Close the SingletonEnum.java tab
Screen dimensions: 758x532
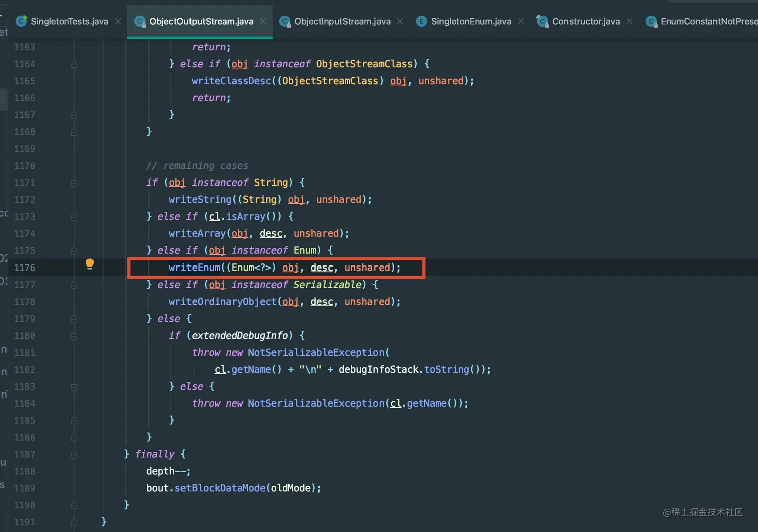tap(521, 21)
